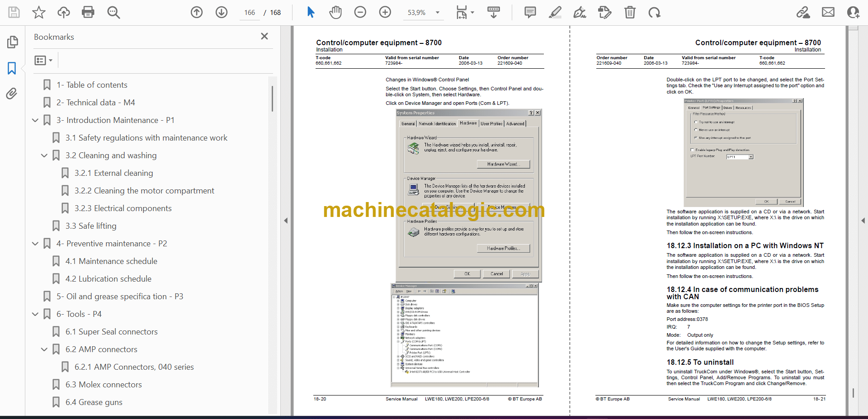Viewport: 868px width, 419px height.
Task: Click the bookmarks panel scrollbar
Action: point(272,99)
